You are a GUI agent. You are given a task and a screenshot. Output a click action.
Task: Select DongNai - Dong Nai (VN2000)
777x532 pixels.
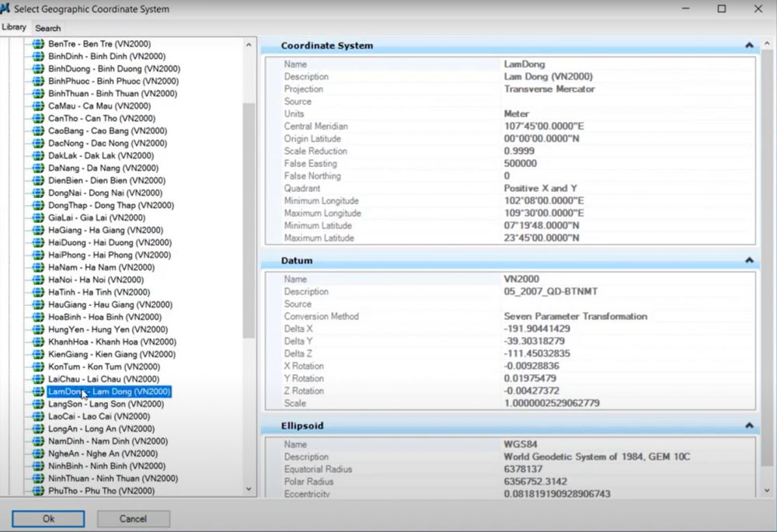(106, 193)
